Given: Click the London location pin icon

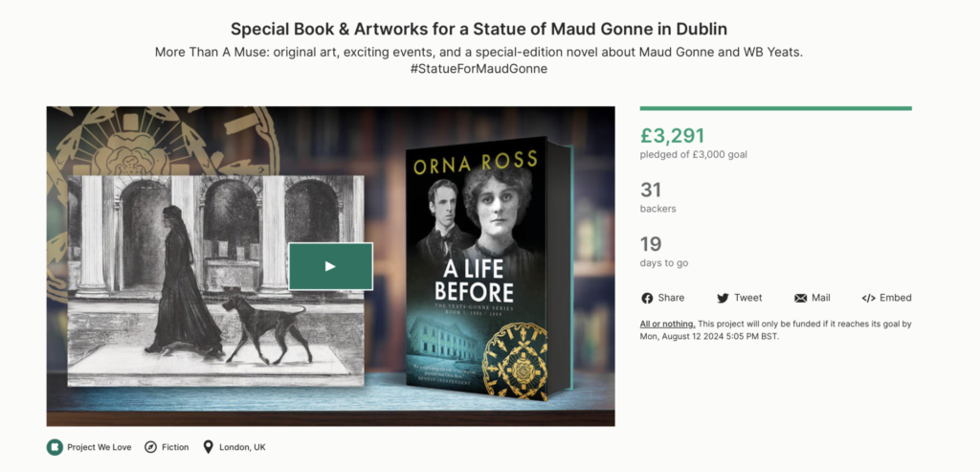Looking at the screenshot, I should point(208,447).
